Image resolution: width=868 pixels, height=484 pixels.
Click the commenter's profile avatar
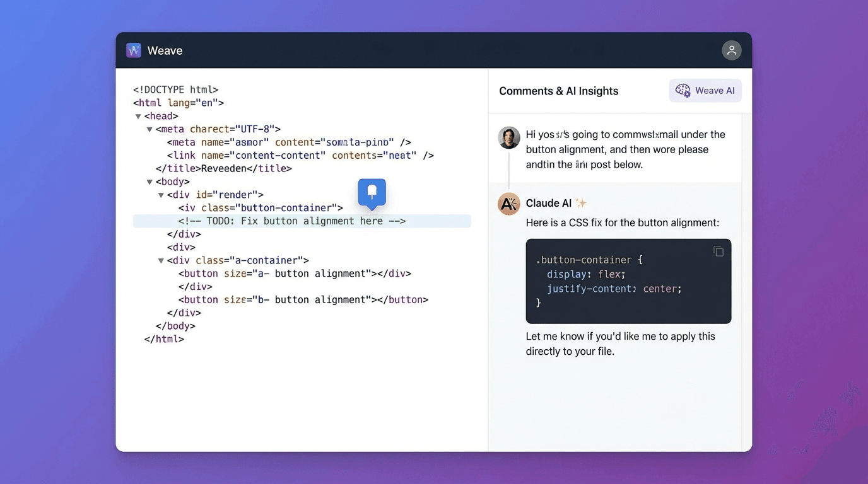508,137
